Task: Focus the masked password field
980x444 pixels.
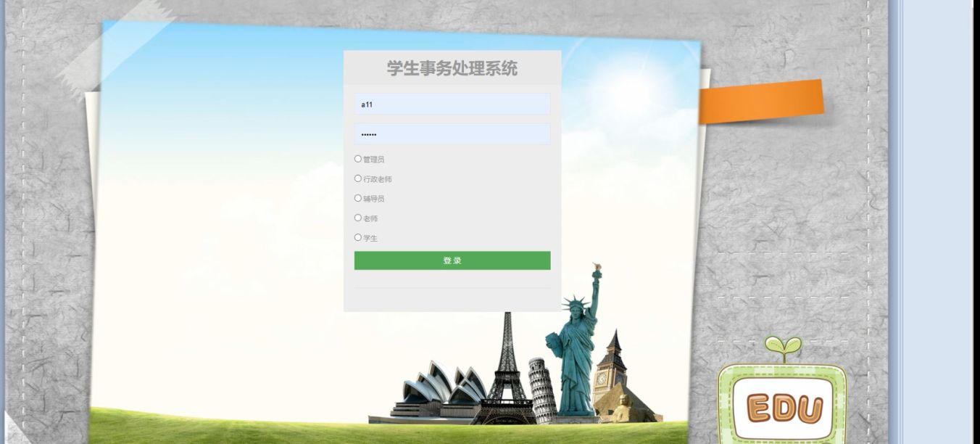Action: (x=452, y=134)
